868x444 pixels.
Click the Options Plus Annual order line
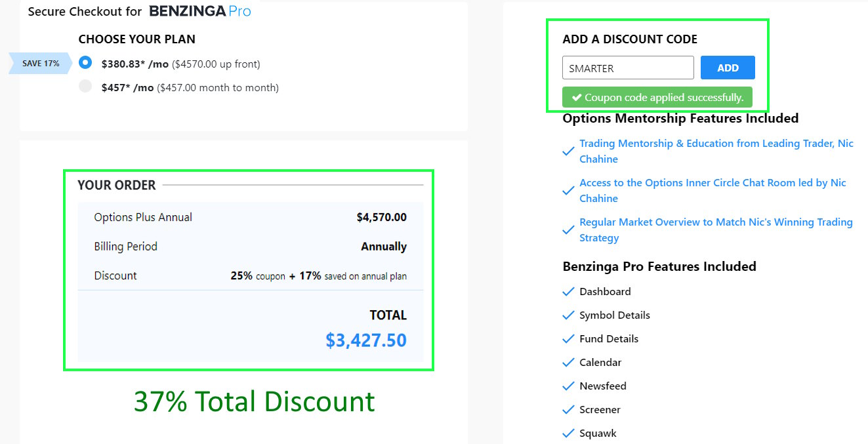(x=143, y=217)
